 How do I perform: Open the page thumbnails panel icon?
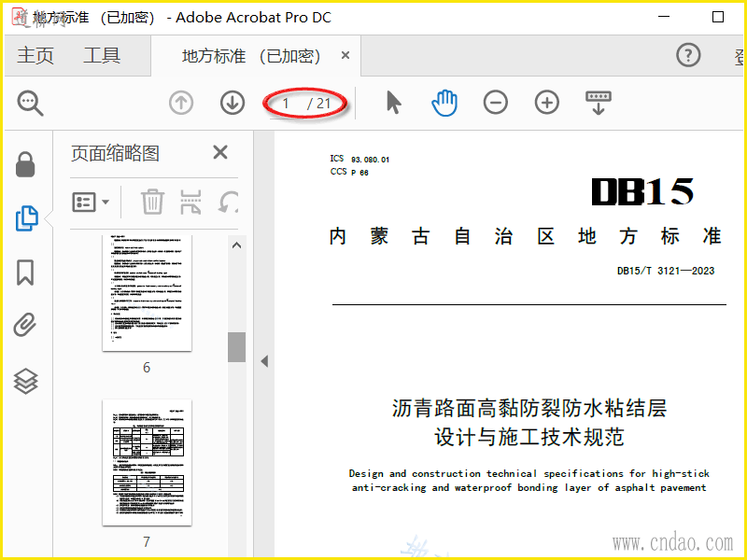[x=27, y=218]
